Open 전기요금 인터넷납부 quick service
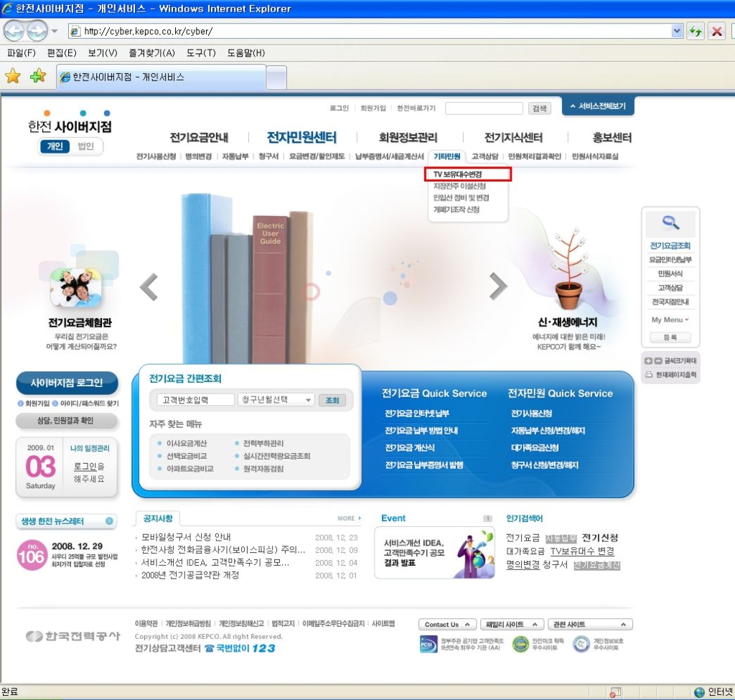The width and height of the screenshot is (735, 700). coord(417,413)
